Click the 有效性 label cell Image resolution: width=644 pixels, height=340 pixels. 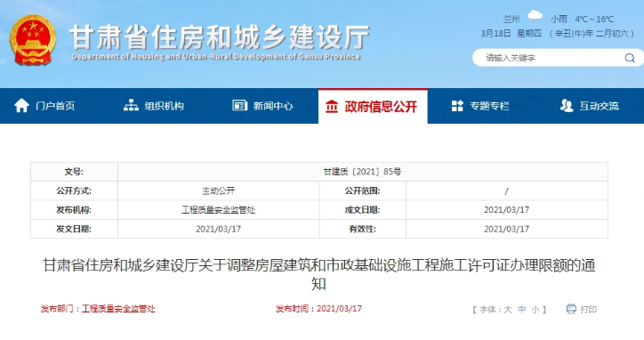(x=363, y=229)
